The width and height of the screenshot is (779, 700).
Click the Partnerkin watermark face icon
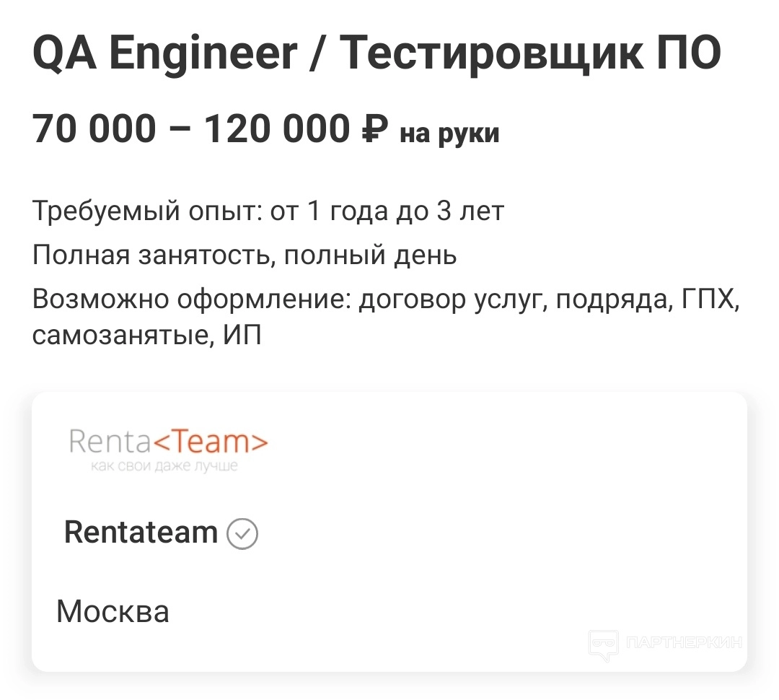click(604, 644)
